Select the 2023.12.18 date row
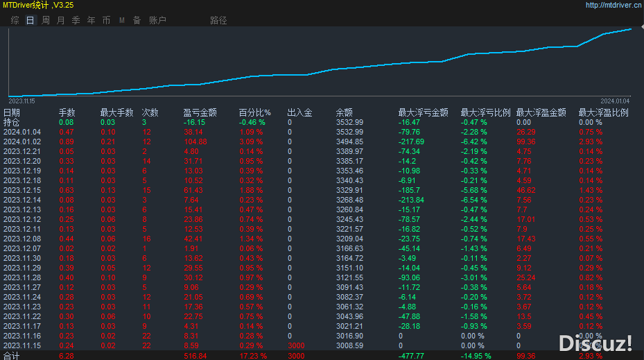 tap(322, 181)
